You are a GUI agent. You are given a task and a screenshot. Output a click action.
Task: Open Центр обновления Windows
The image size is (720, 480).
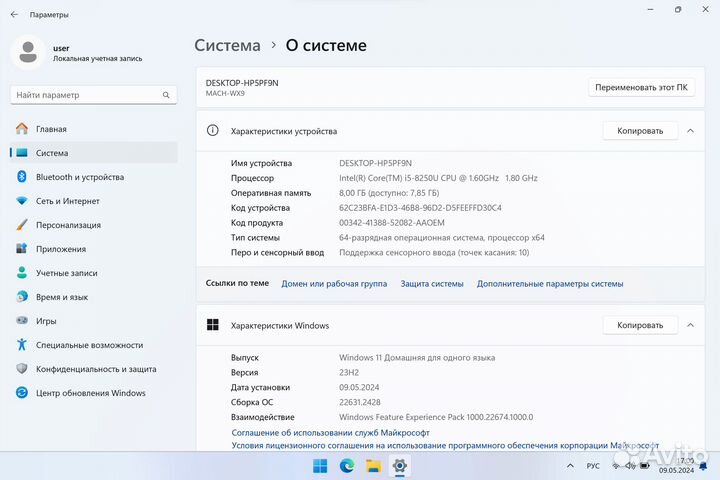point(93,393)
